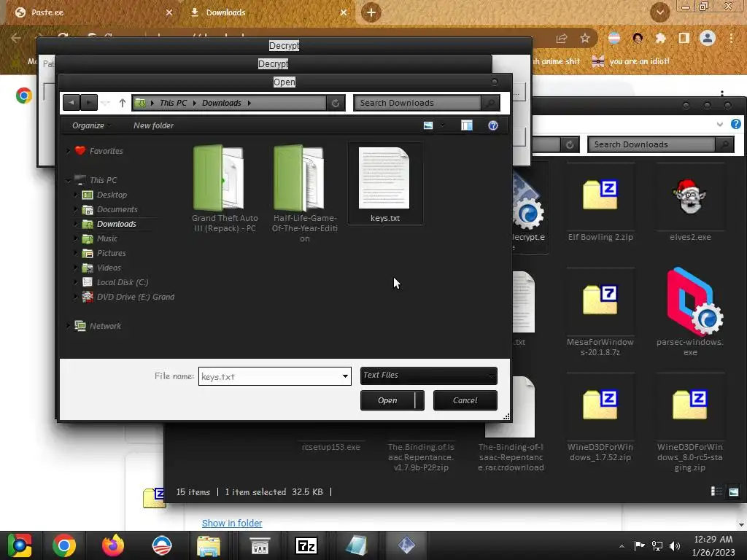This screenshot has height=560, width=747.
Task: Select WineD3DForWindows_1.7.52.zip in Explorer
Action: coord(600,419)
